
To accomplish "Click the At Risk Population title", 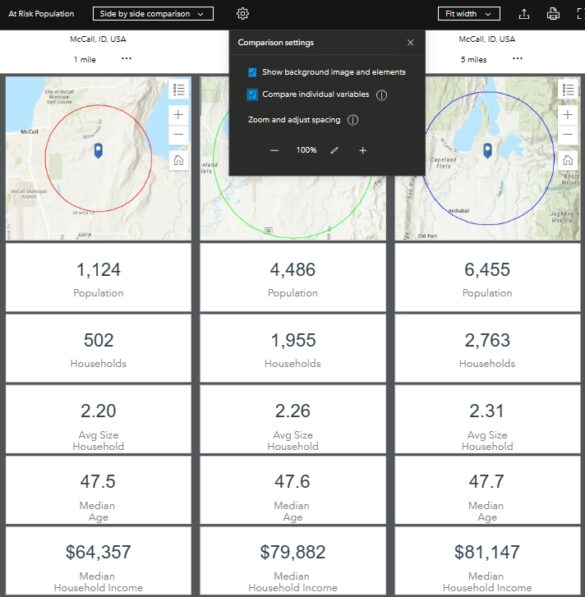I will pos(41,14).
